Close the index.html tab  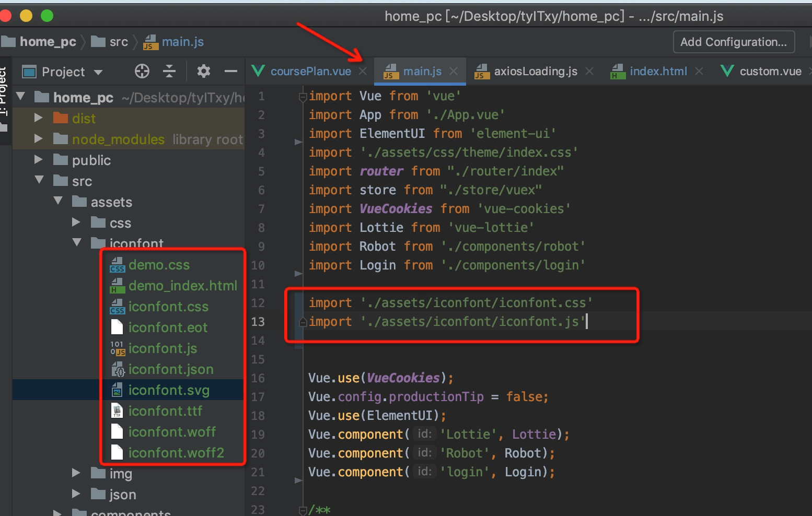[x=699, y=71]
